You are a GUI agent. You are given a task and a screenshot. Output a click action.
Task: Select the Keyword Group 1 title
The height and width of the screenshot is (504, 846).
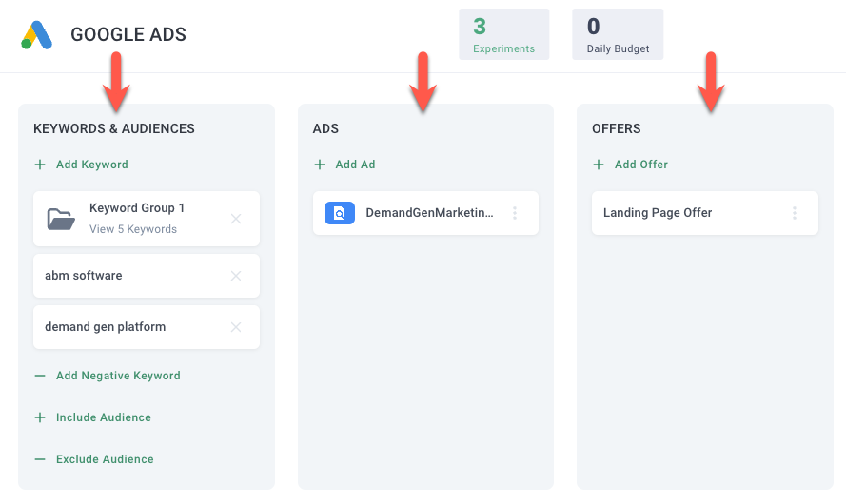point(137,208)
